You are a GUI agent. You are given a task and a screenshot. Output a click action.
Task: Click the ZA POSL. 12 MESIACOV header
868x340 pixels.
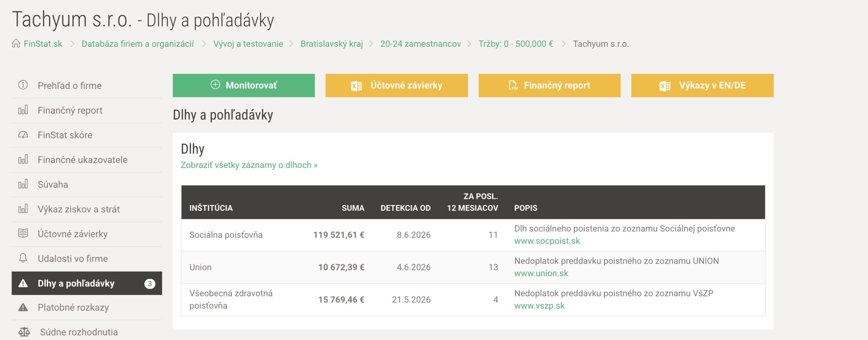coord(473,202)
